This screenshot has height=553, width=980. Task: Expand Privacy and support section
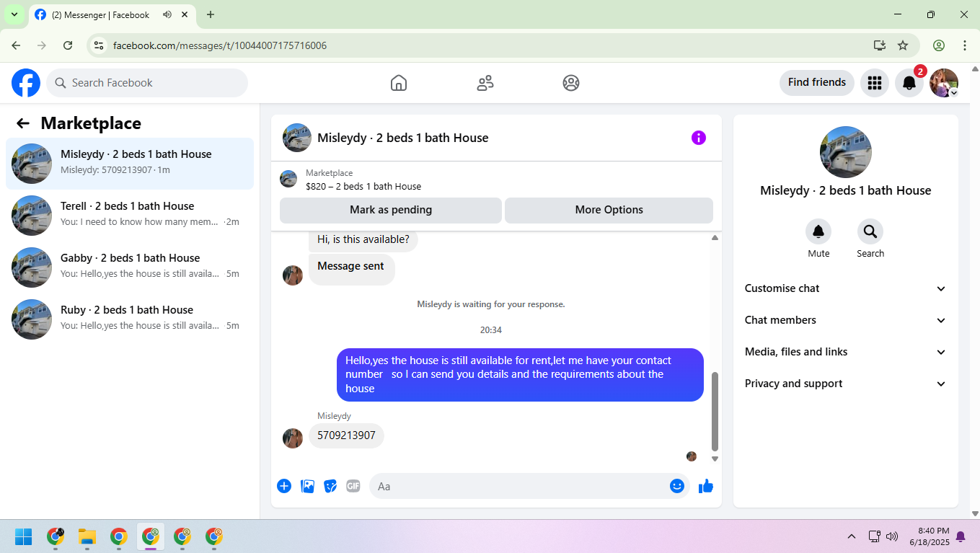point(845,384)
